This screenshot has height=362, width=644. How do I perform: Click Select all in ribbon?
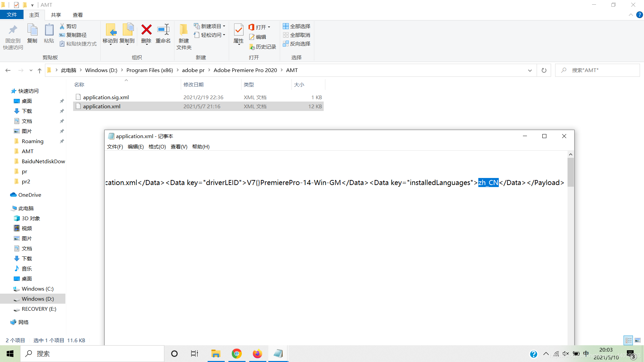tap(297, 26)
